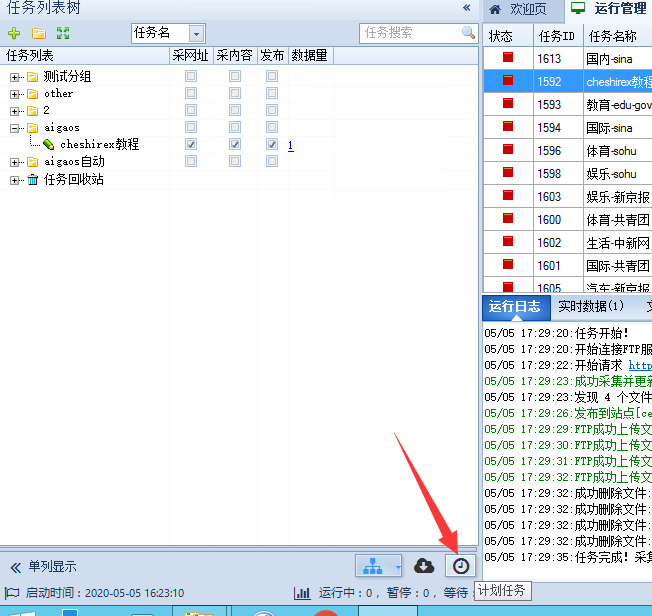Click the aigaos自动 folder icon
652x616 pixels.
(32, 162)
